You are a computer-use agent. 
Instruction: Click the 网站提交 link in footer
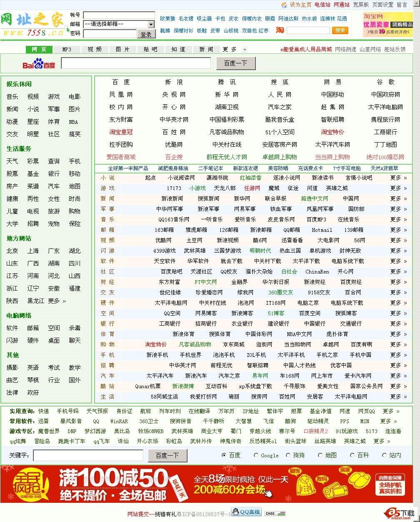click(138, 514)
